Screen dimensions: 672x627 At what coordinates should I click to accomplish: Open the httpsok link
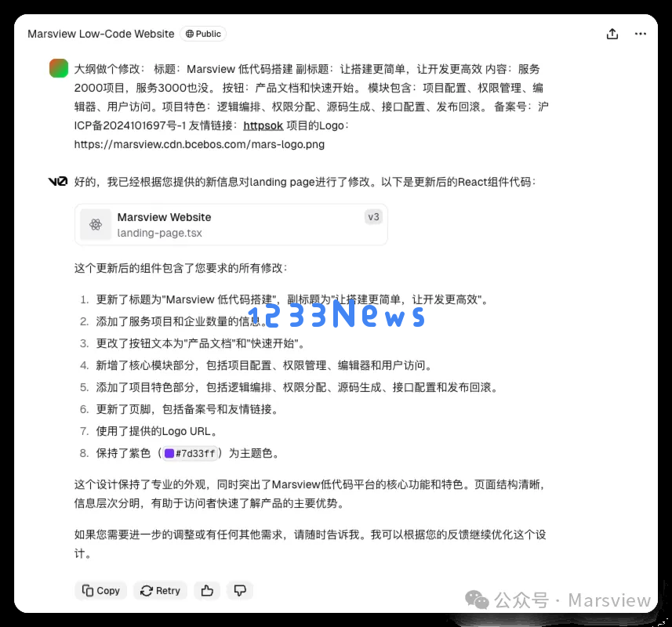coord(263,125)
